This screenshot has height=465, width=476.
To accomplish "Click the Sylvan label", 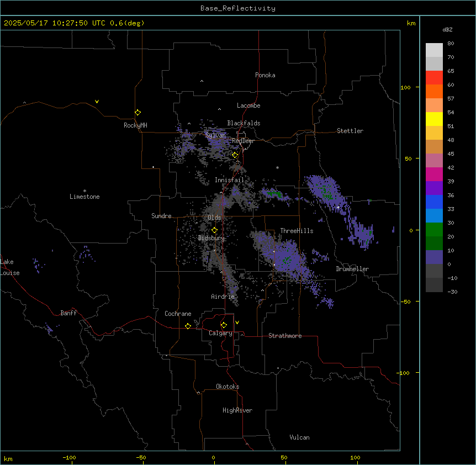I will click(x=216, y=135).
